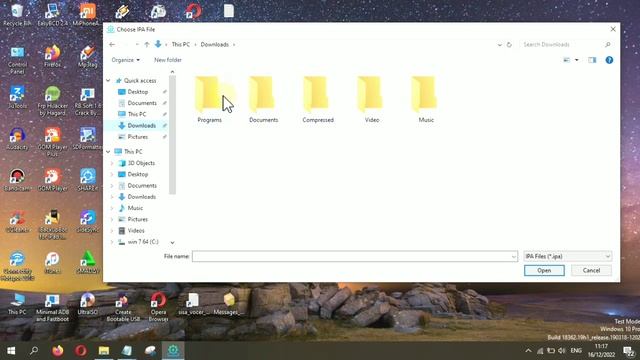640x360 pixels.
Task: Open iTunes desktop shortcut
Action: [52, 262]
